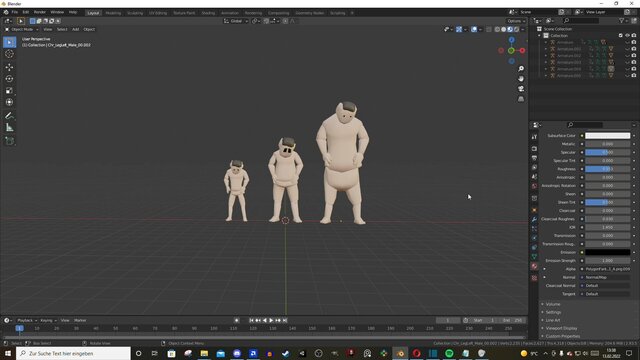Open the Global transform orientation dropdown
640x360 pixels.
[236, 21]
